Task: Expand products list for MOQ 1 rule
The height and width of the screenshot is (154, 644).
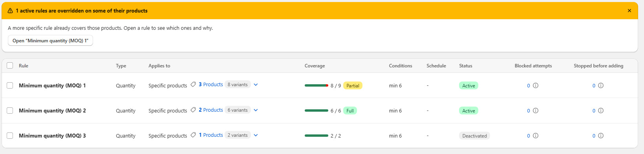Action: [x=256, y=85]
